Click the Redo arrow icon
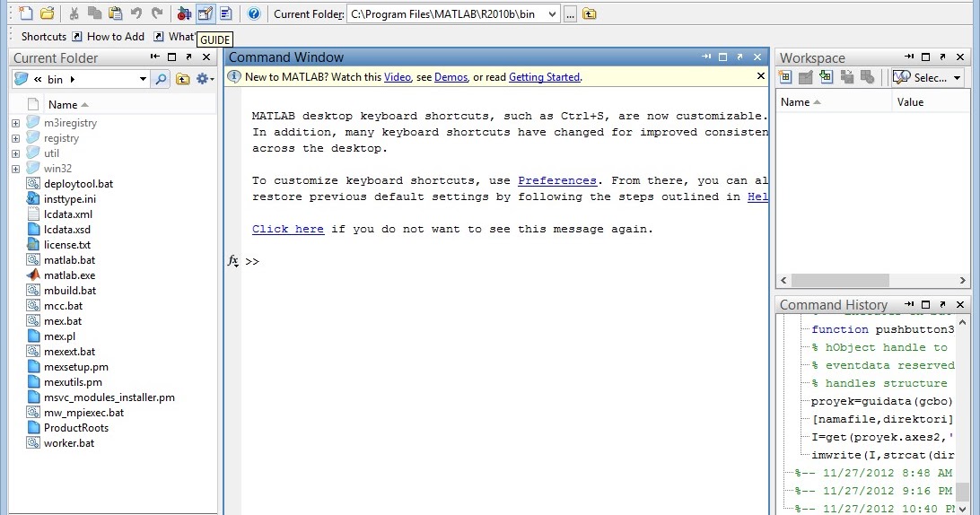The height and width of the screenshot is (515, 980). (157, 13)
